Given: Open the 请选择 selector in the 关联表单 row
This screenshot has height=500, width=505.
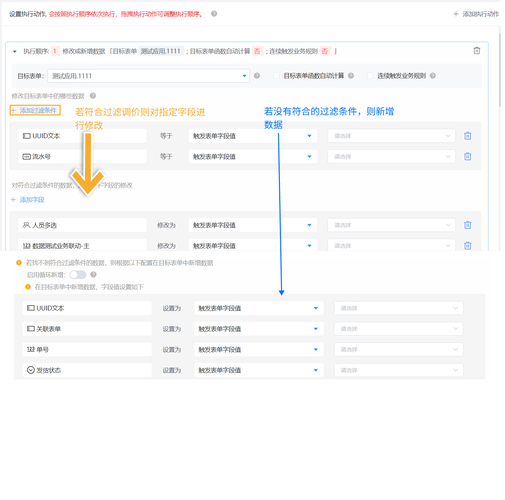Looking at the screenshot, I should click(399, 329).
